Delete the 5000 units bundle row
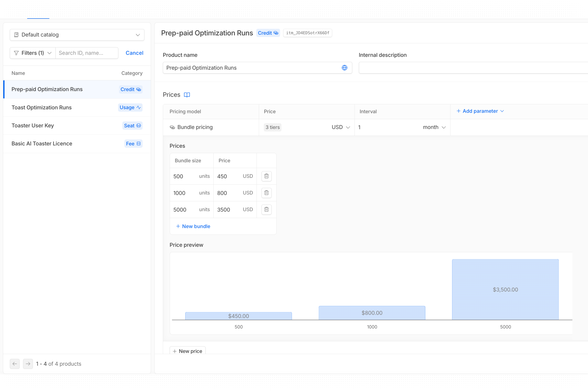 (266, 209)
